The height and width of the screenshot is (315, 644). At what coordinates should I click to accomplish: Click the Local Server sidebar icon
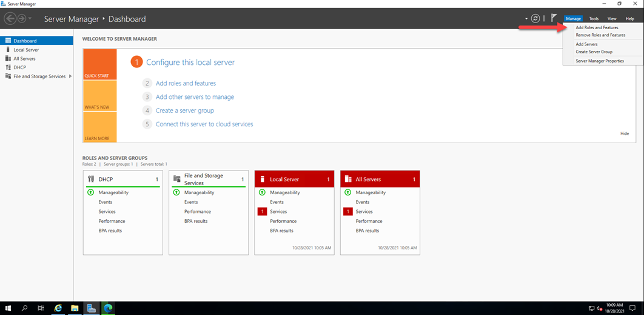click(x=7, y=49)
